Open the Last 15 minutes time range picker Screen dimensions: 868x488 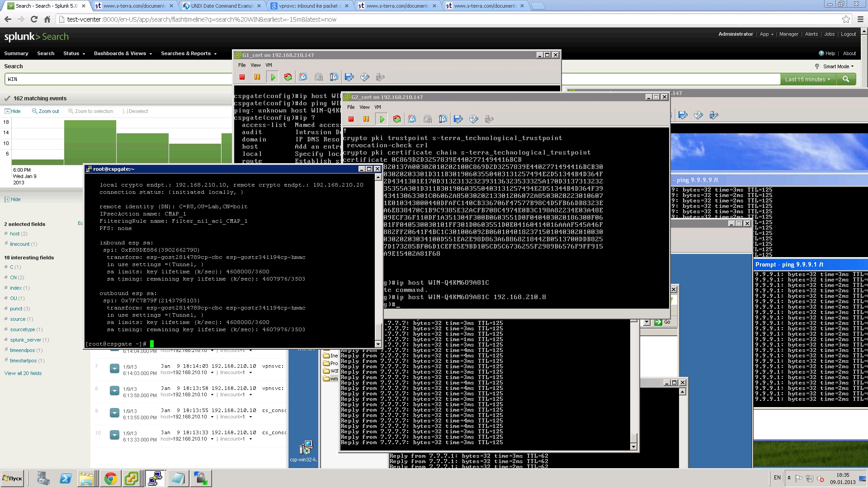click(807, 79)
